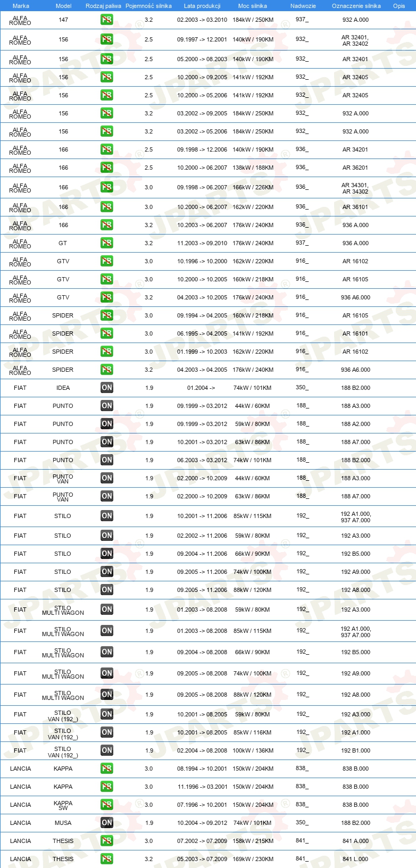Click the production date '02.2003 -> 03.2010'

pyautogui.click(x=202, y=20)
